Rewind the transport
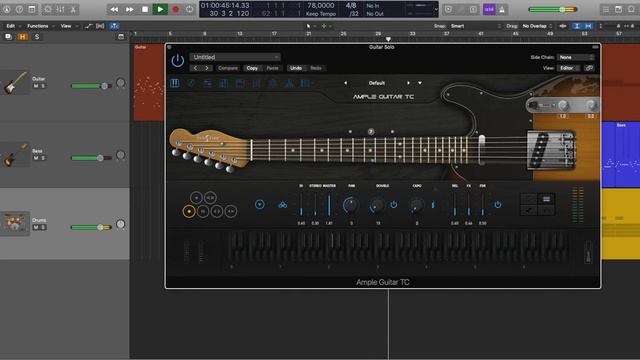The height and width of the screenshot is (360, 640). click(114, 9)
